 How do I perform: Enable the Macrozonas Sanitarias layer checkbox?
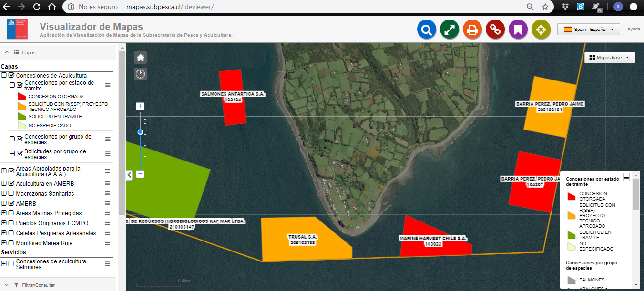[11, 194]
